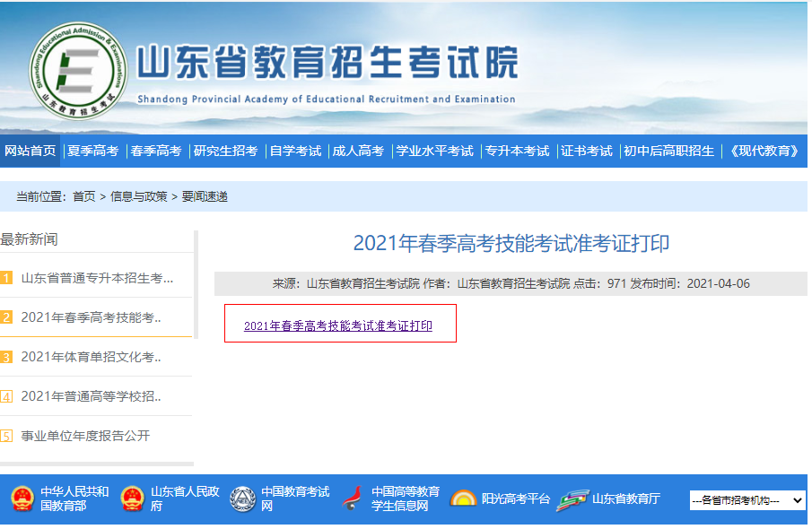
Task: Open the 夏季高考 menu item
Action: (93, 152)
